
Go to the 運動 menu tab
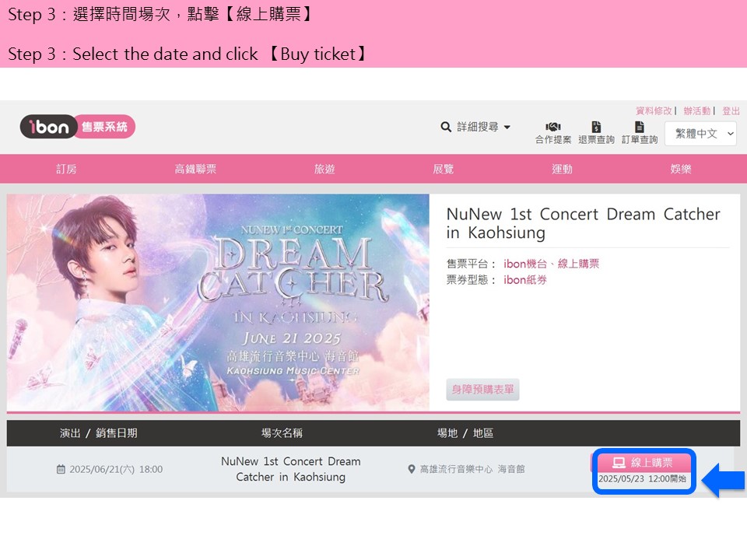pos(562,169)
